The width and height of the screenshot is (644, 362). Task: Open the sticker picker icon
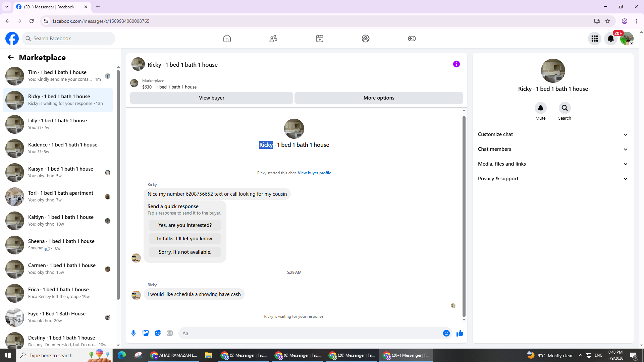pos(158,333)
